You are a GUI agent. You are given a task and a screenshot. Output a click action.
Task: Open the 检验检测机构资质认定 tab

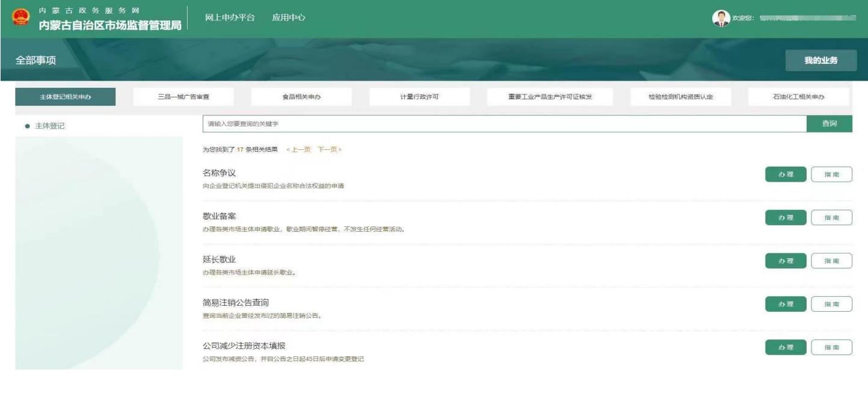click(680, 97)
